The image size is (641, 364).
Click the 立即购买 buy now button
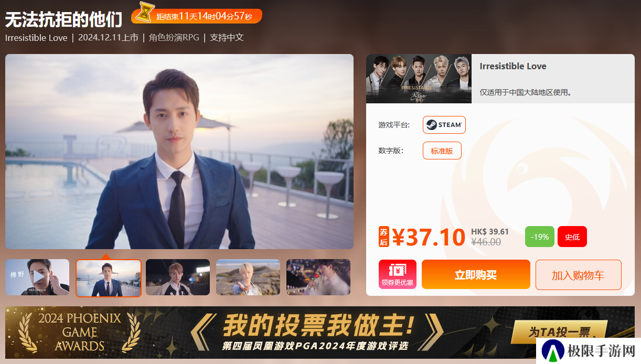[476, 274]
